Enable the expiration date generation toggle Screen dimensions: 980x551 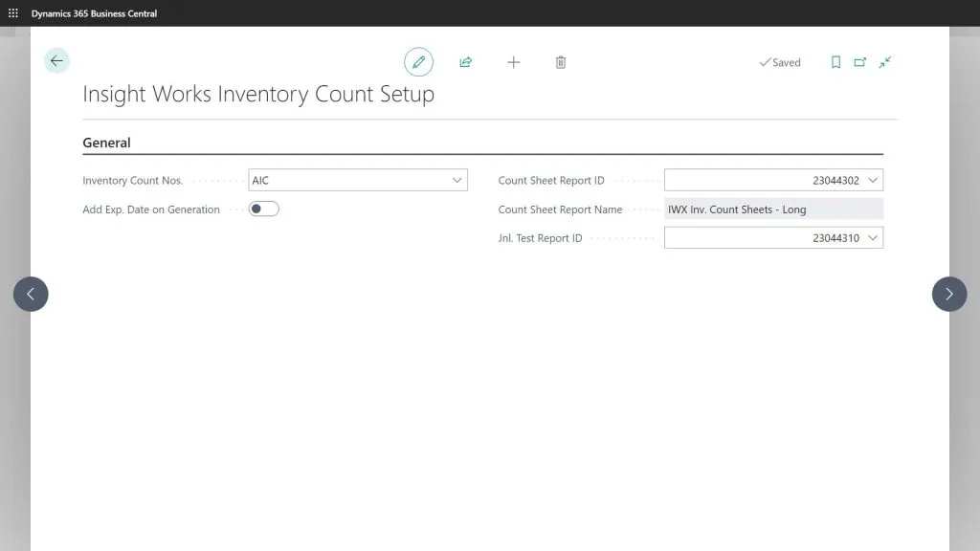[x=263, y=208]
